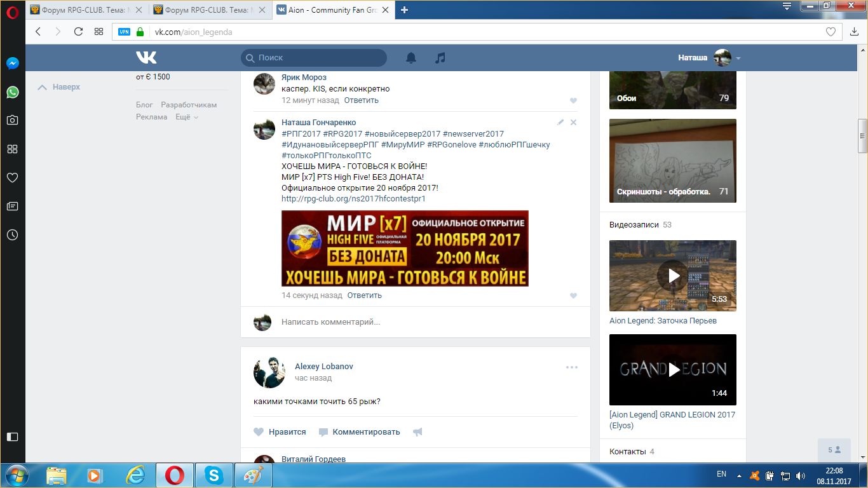The height and width of the screenshot is (488, 868).
Task: Open the МИР x7 banner image
Action: click(x=405, y=248)
